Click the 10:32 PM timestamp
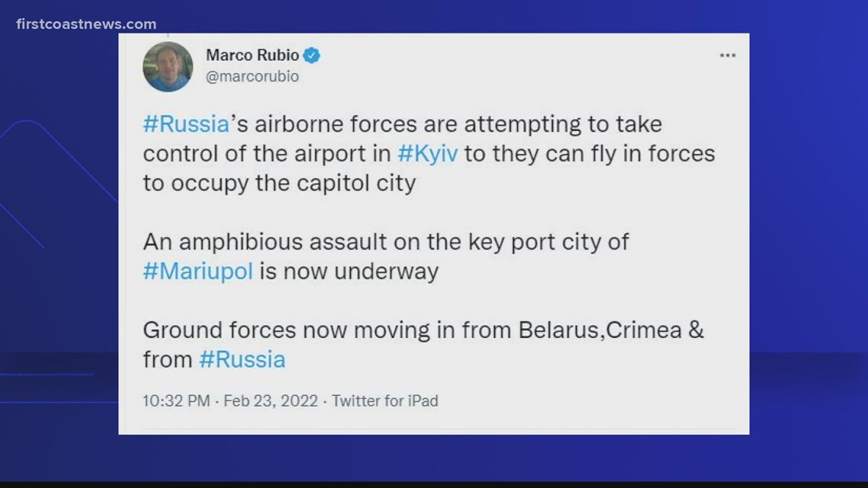Image resolution: width=868 pixels, height=488 pixels. pyautogui.click(x=176, y=400)
